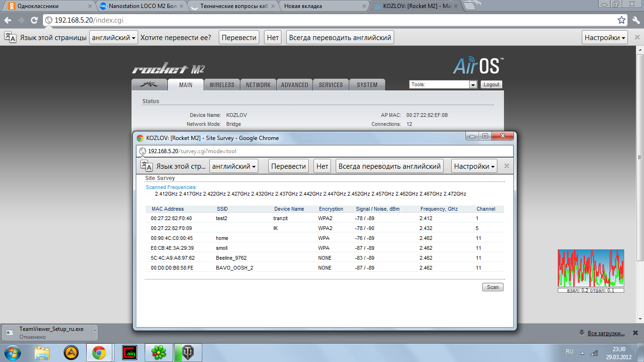Open the Windows Start menu
Image resolution: width=644 pixels, height=362 pixels.
coord(12,352)
